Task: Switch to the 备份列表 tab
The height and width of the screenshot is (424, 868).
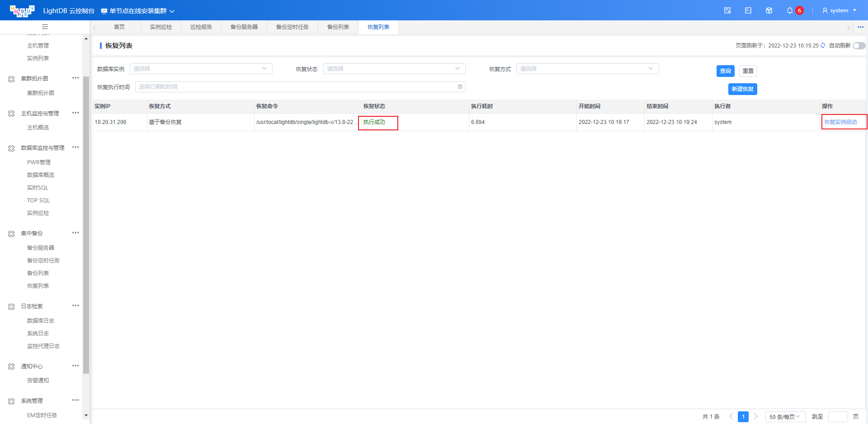Action: [338, 27]
